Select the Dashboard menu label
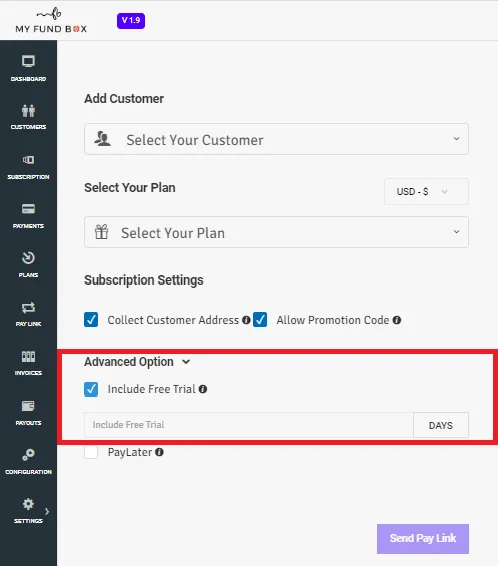The height and width of the screenshot is (566, 498). coord(28,79)
